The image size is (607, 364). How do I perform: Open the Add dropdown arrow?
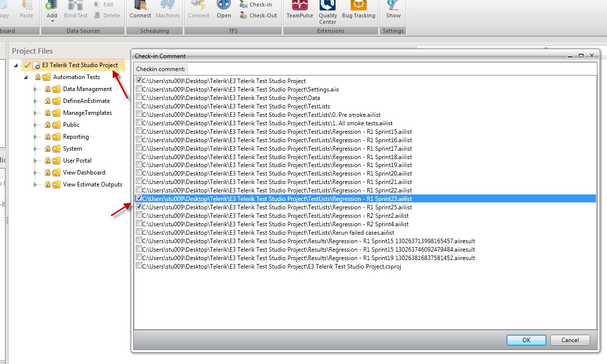[x=52, y=21]
